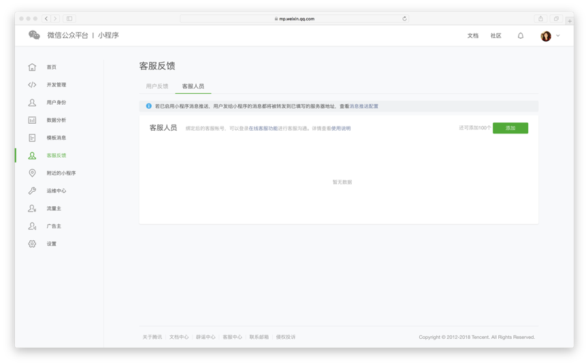Switch to the 用户反馈 tab

click(157, 86)
